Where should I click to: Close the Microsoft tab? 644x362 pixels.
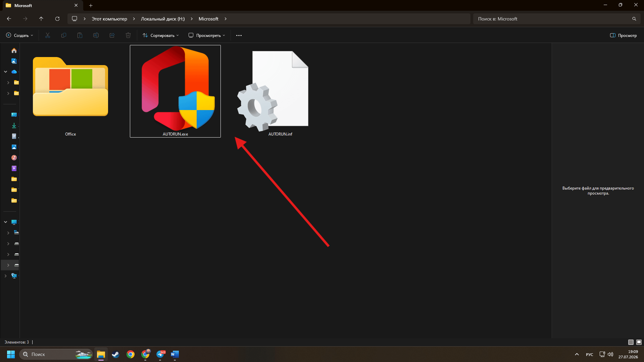pyautogui.click(x=76, y=5)
